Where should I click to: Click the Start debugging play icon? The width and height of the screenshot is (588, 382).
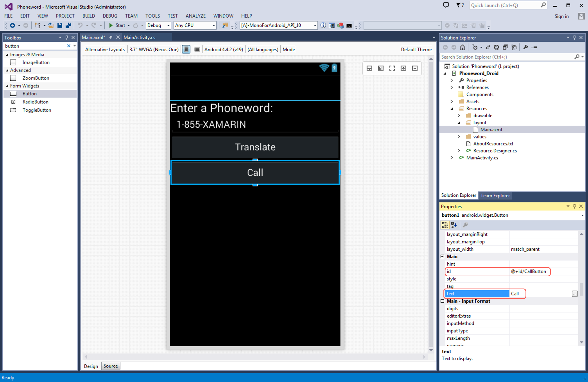(111, 25)
